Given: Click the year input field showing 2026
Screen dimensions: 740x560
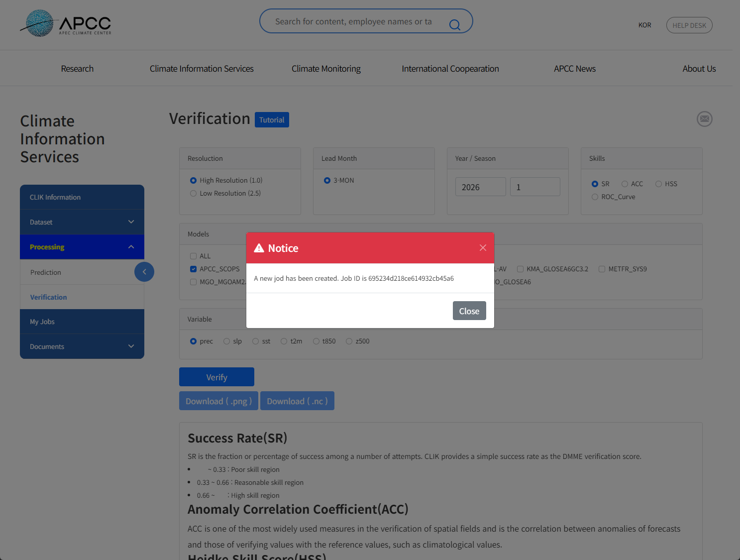Looking at the screenshot, I should coord(480,187).
